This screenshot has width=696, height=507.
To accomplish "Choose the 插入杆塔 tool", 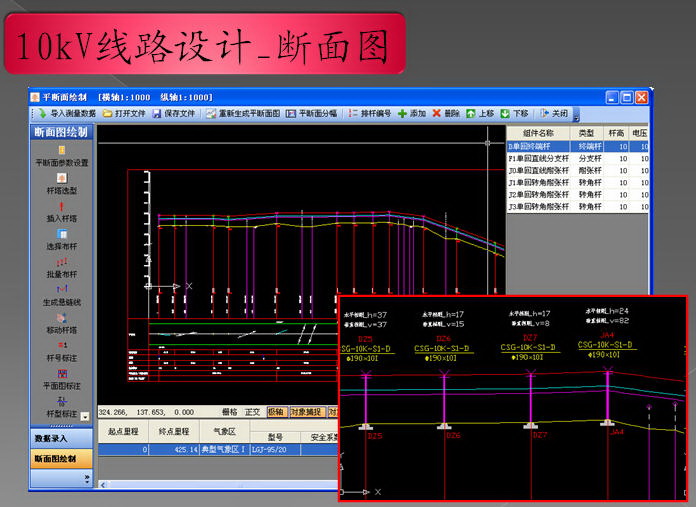I will pyautogui.click(x=62, y=212).
